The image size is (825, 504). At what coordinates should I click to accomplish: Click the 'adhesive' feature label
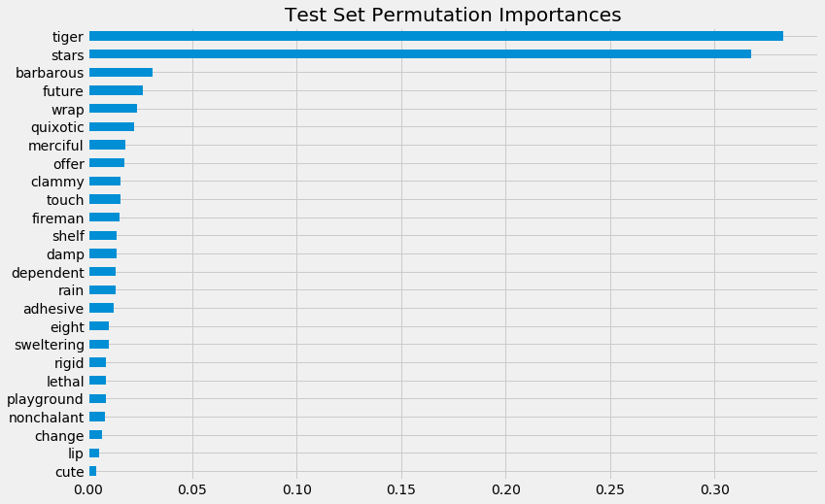point(53,309)
